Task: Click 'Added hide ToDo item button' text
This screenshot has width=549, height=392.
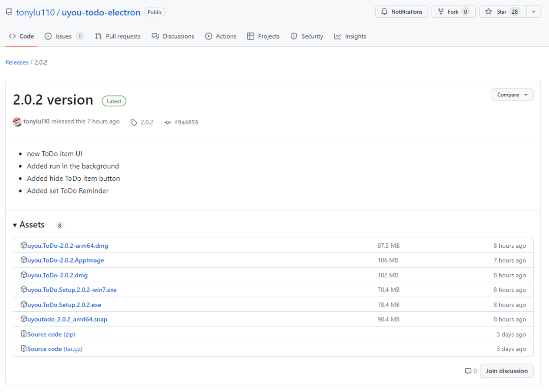Action: 74,179
